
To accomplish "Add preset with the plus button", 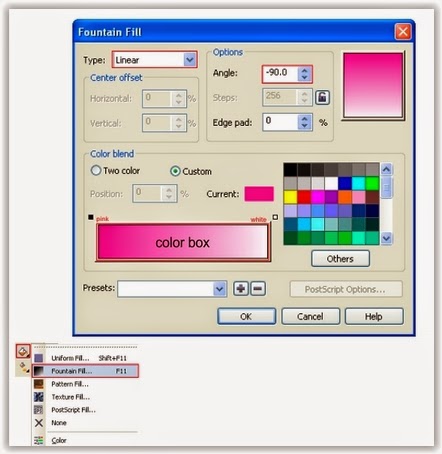I will tap(241, 289).
